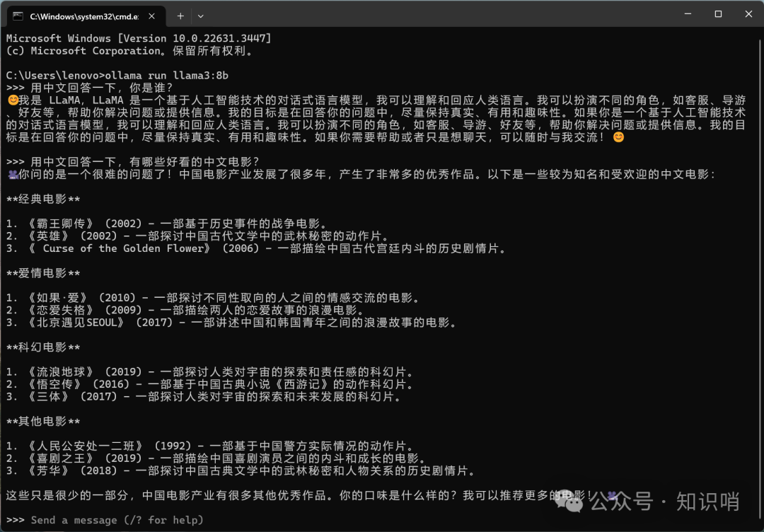Click the heading **其他电影**
This screenshot has width=764, height=532.
click(x=43, y=422)
